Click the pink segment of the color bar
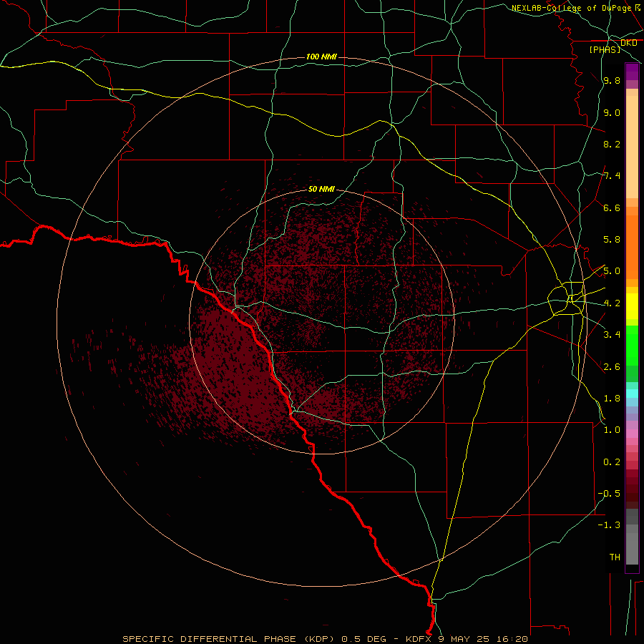 coord(632,434)
